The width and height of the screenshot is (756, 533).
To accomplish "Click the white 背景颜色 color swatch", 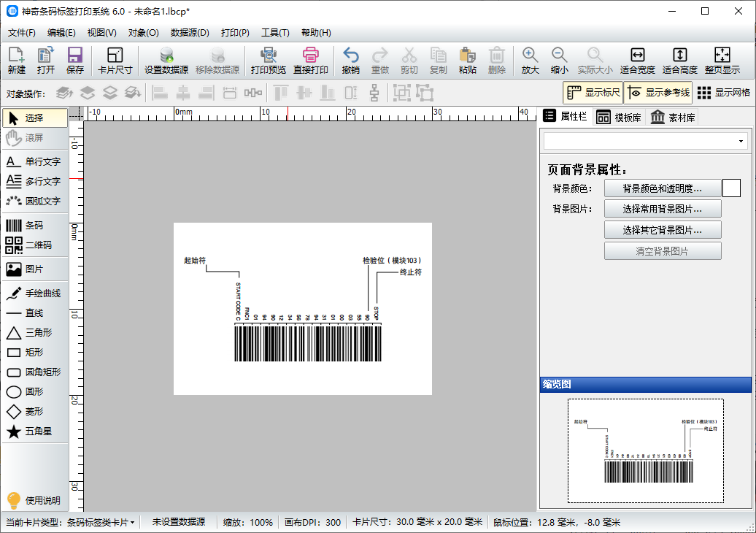I will [x=731, y=188].
